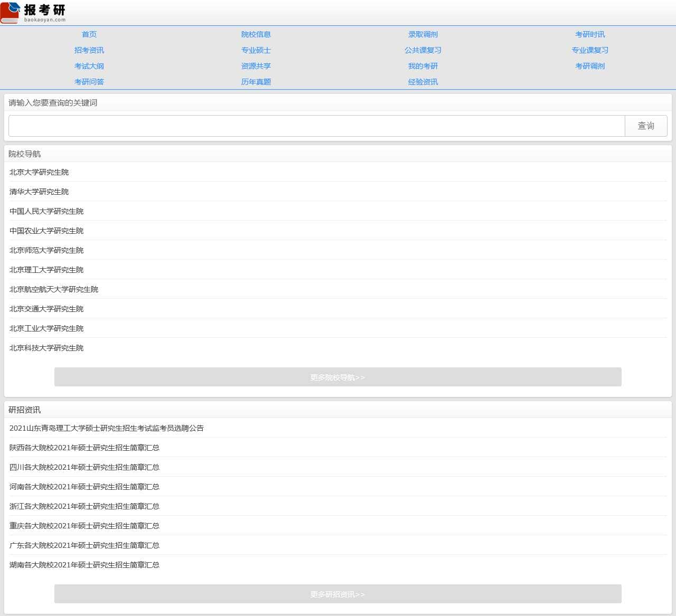The width and height of the screenshot is (676, 616).
Task: Select 中国农业大学研究生院 from the school list
Action: [46, 231]
